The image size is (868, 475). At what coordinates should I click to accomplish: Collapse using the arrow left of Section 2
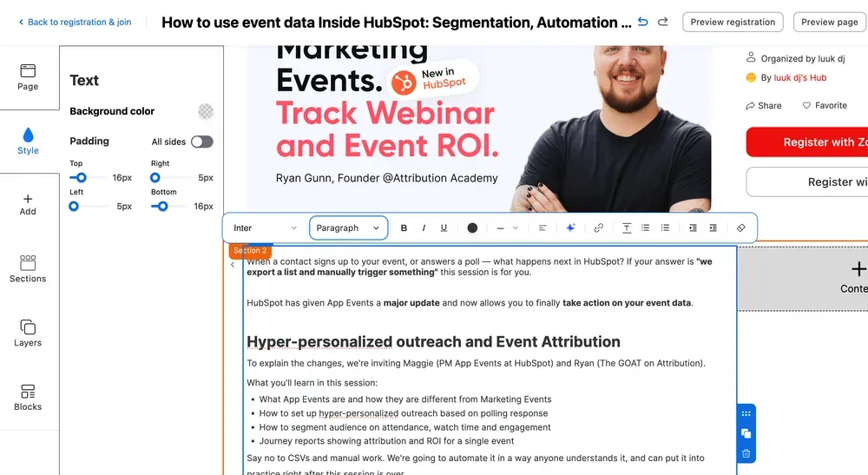(233, 265)
